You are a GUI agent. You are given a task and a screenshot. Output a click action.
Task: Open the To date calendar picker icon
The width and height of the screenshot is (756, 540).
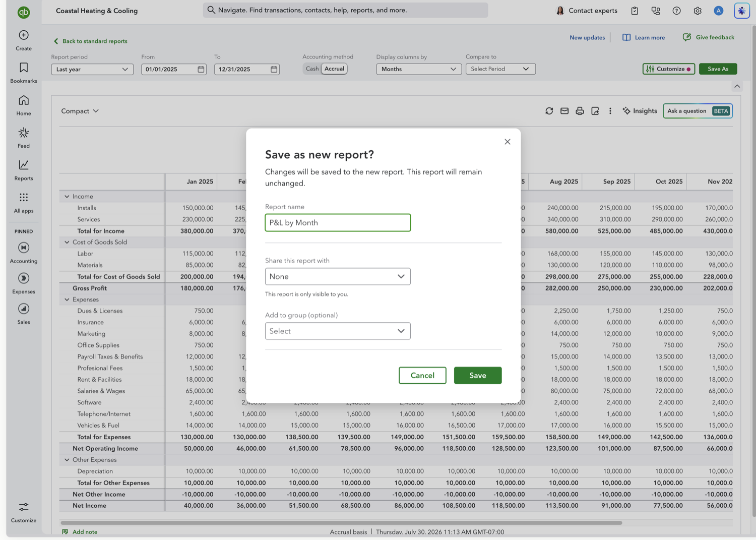click(x=274, y=69)
